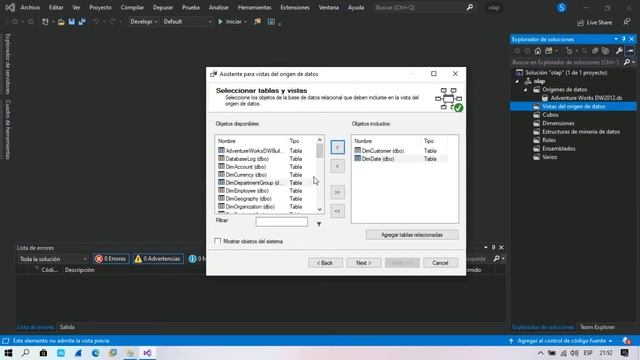Click the < remove selected object button
Viewport: 640px width, 360px height.
click(x=337, y=166)
